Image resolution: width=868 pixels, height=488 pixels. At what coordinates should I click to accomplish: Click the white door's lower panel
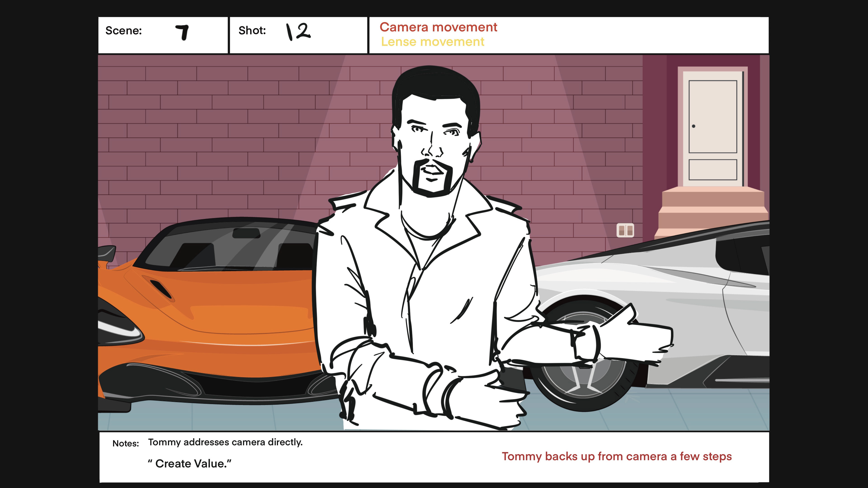(713, 170)
